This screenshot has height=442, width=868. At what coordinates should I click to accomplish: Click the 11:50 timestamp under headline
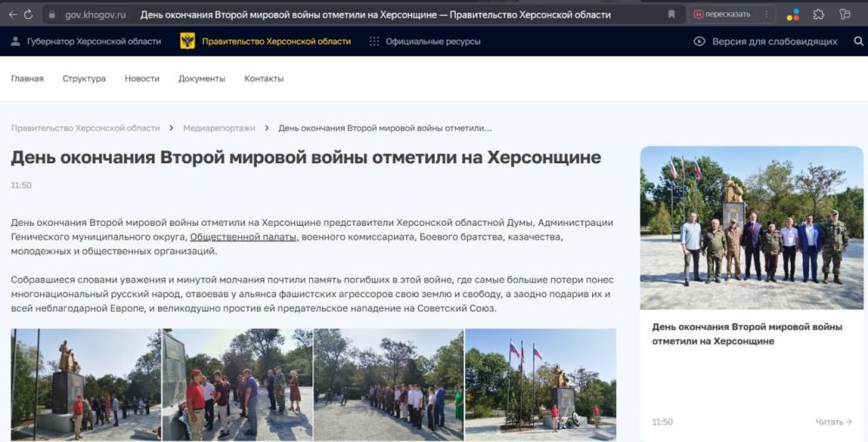(21, 185)
